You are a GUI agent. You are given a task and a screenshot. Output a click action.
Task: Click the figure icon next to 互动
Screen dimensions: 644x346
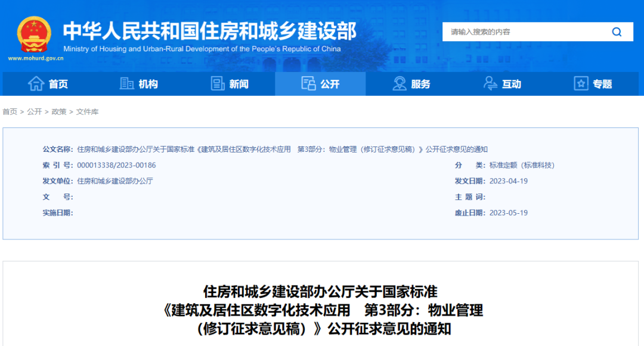(490, 84)
